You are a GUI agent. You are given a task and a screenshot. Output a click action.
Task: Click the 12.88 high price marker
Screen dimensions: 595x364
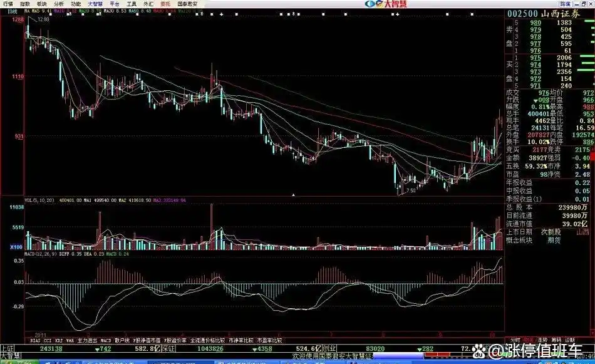tap(44, 19)
